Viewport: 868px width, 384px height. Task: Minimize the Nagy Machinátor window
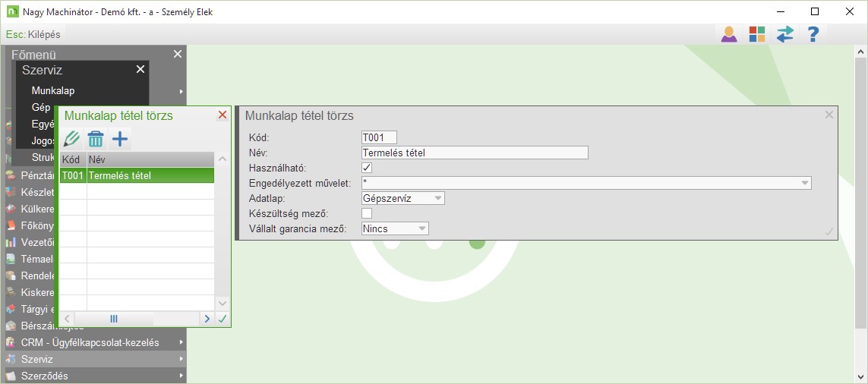tap(780, 11)
